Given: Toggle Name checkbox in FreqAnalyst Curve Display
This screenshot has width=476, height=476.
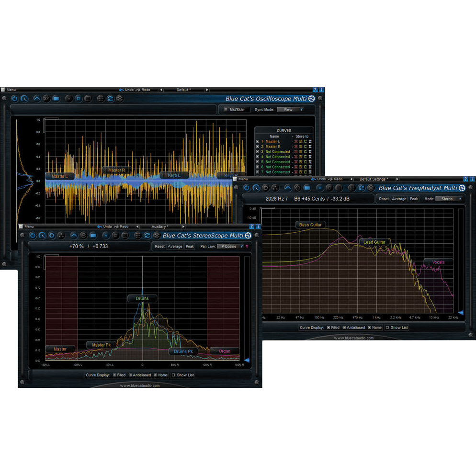Looking at the screenshot, I should [x=369, y=328].
